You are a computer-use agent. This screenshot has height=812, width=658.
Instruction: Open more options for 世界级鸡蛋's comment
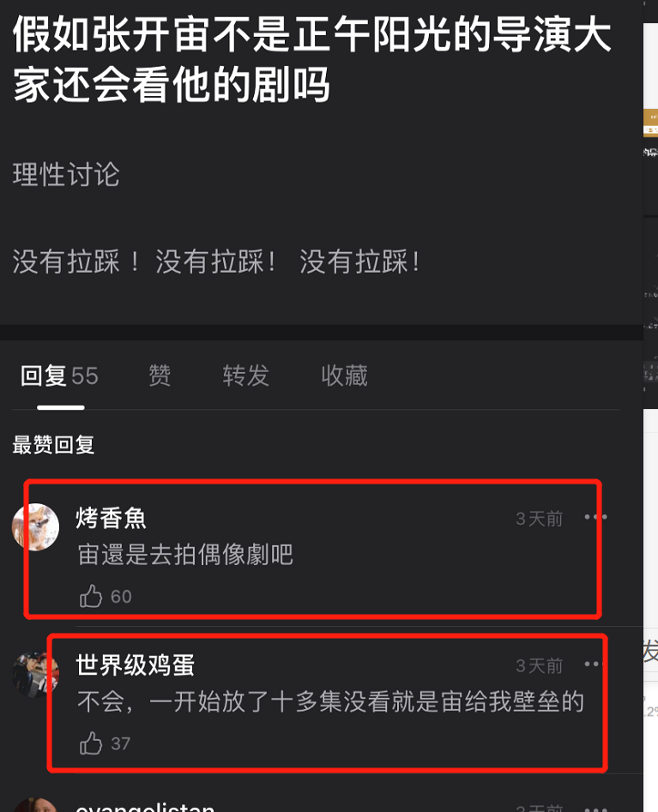click(x=592, y=664)
